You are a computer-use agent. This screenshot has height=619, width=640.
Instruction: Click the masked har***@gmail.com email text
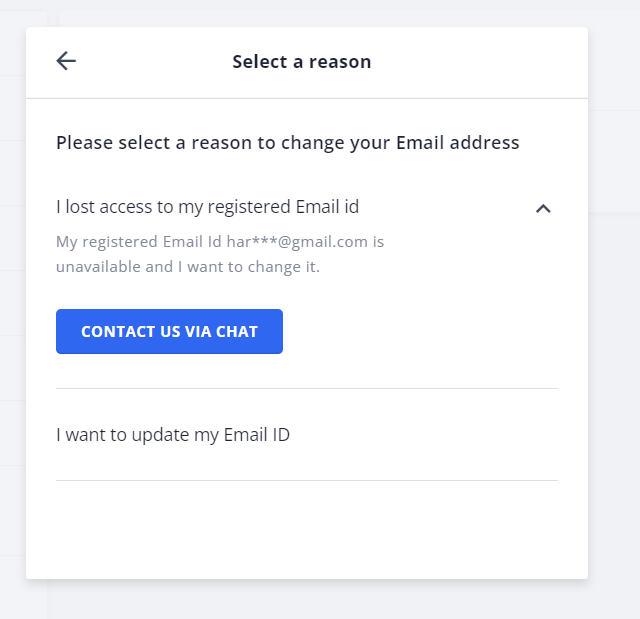(305, 242)
